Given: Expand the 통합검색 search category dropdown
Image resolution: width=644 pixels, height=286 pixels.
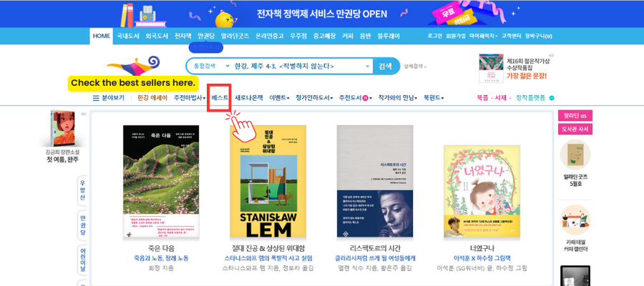Looking at the screenshot, I should (x=211, y=66).
